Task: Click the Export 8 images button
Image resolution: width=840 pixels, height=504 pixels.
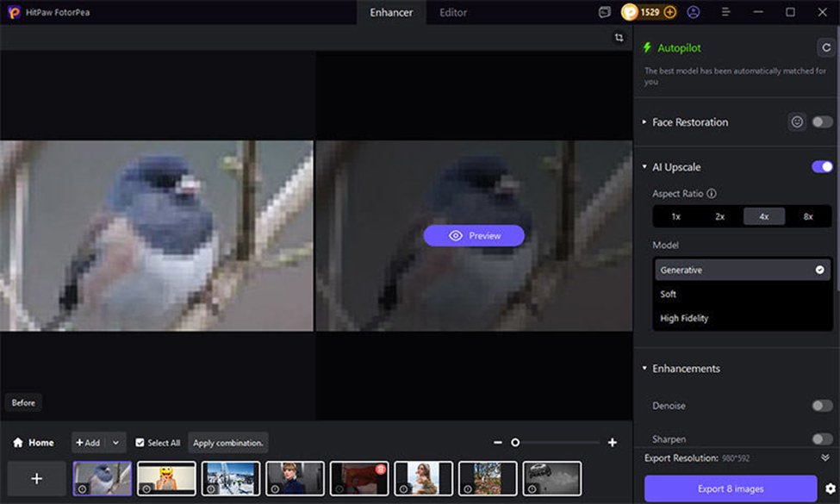Action: [729, 488]
